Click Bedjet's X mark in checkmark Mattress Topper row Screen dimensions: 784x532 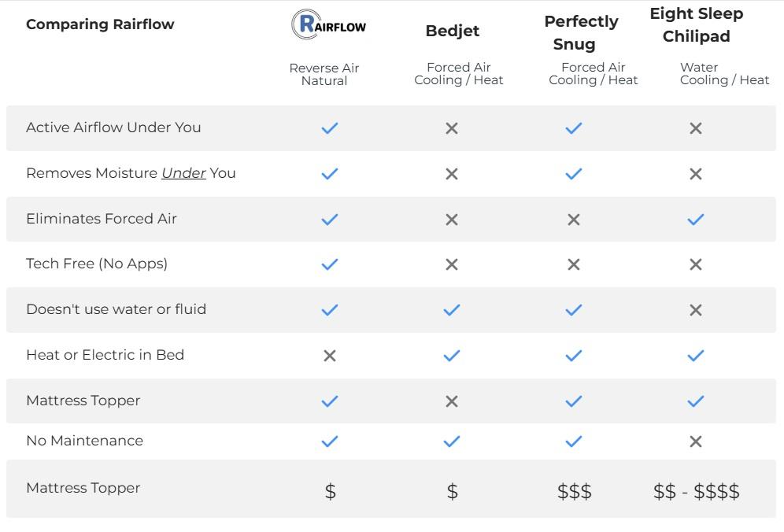point(452,401)
